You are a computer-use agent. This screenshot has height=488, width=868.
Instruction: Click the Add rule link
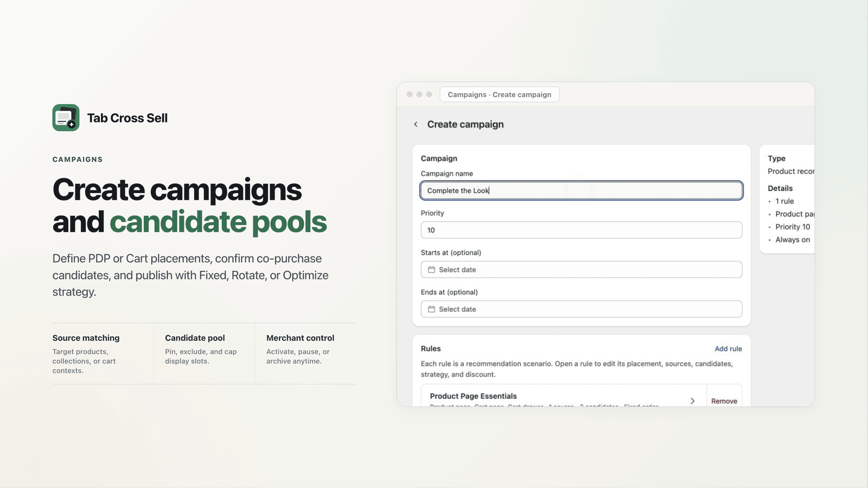pyautogui.click(x=728, y=349)
